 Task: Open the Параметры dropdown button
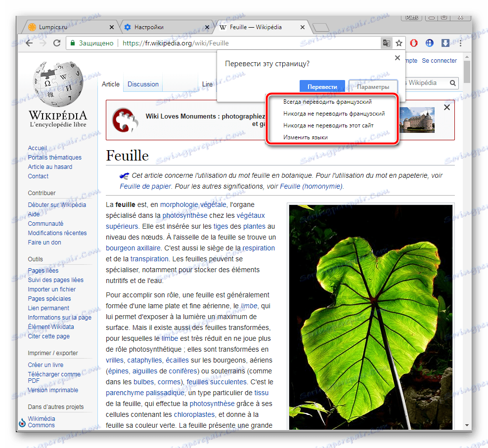pyautogui.click(x=373, y=87)
